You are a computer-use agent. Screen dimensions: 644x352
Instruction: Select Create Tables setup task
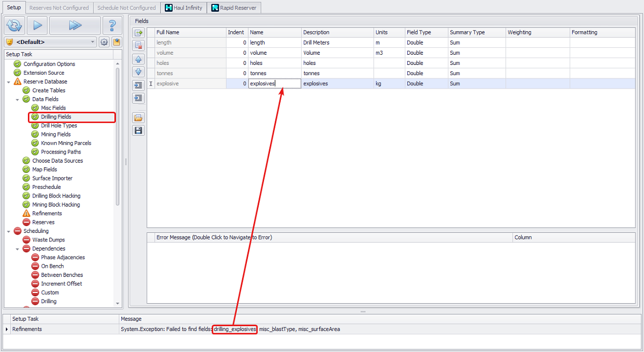pyautogui.click(x=49, y=90)
